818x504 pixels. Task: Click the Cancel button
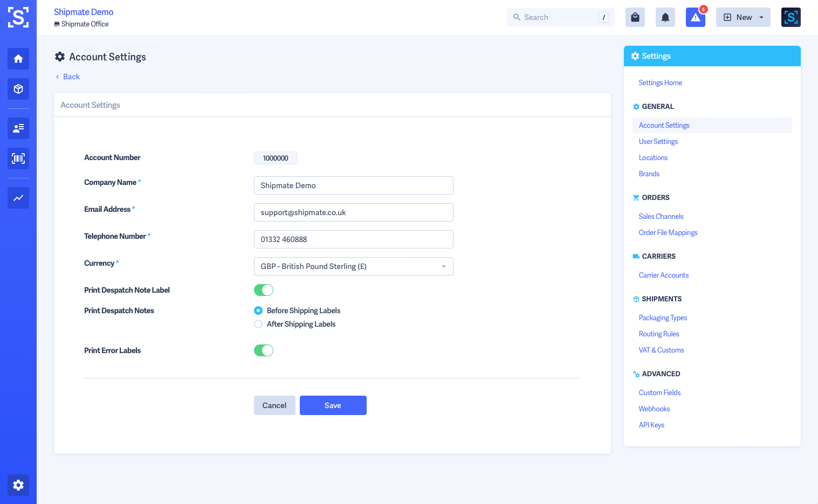click(x=274, y=405)
